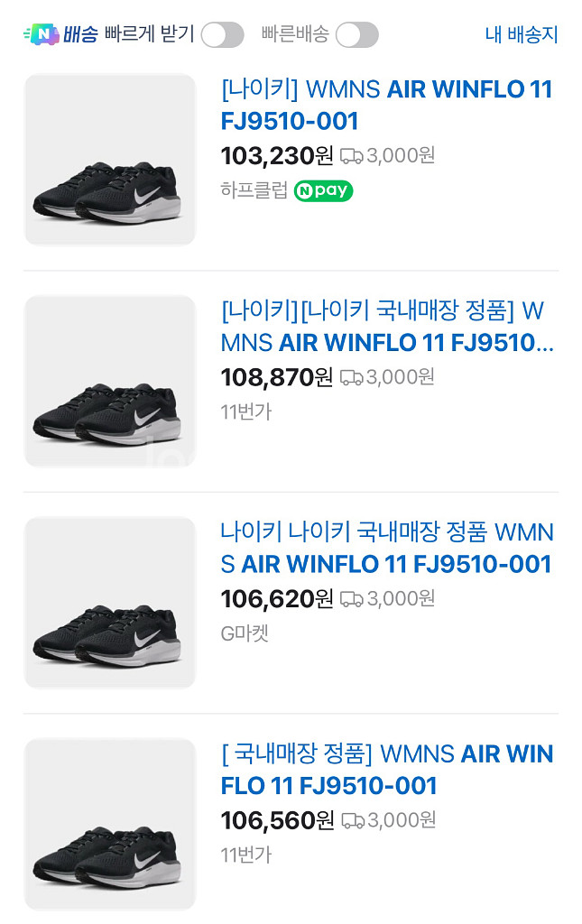Select the 하프클럽 seller name
Screen dimensions: 582x924
point(254,190)
